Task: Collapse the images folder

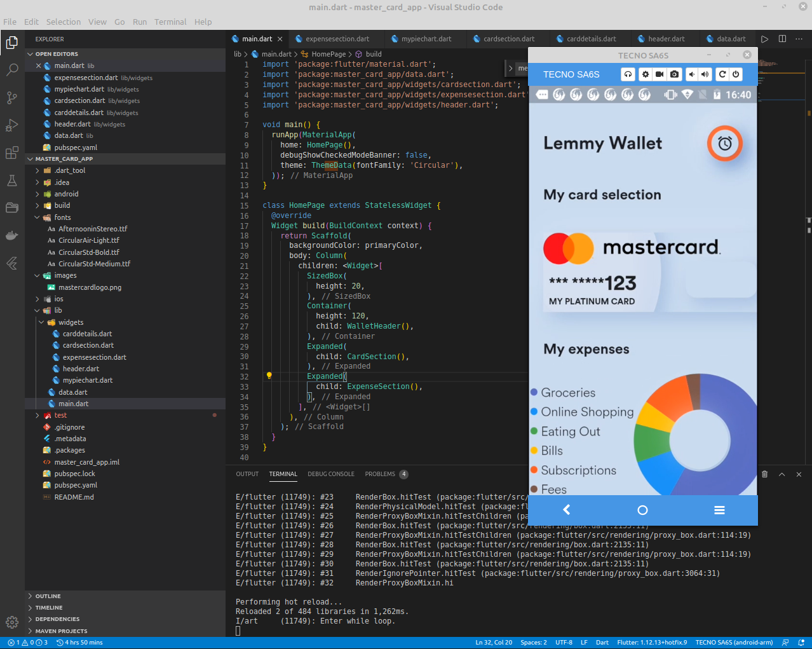Action: (125, 275)
